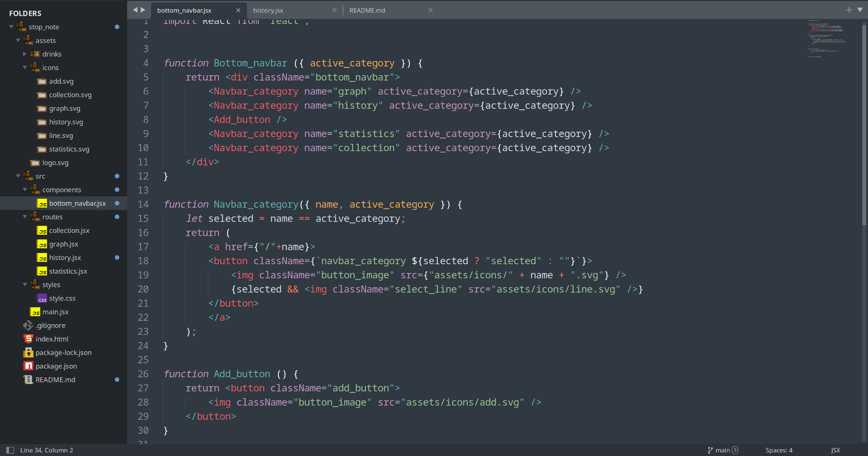
Task: Click the JS icon beside statistics.jsx
Action: (x=42, y=271)
